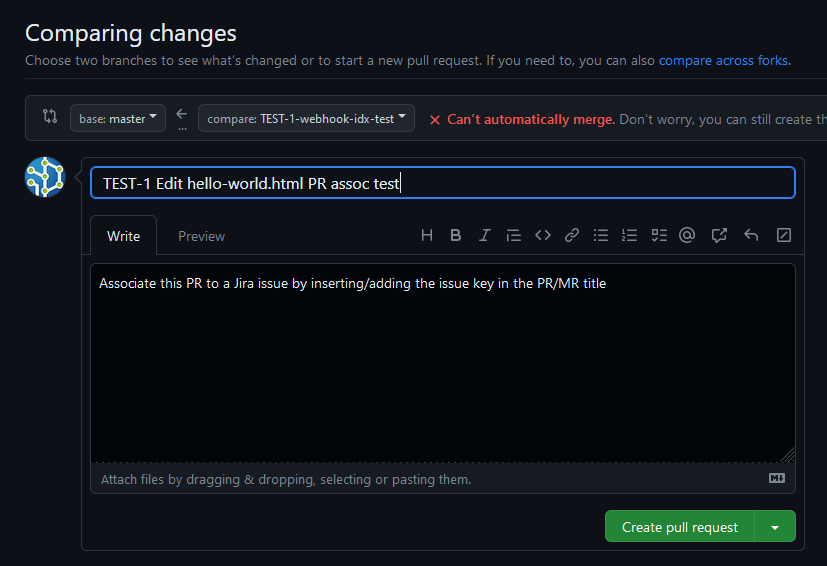The height and width of the screenshot is (566, 827).
Task: Switch to the Preview tab
Action: coord(201,236)
